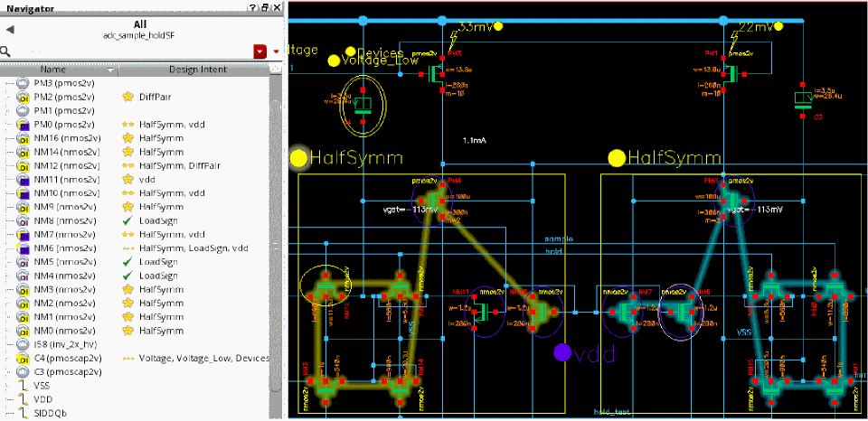Click the search magnifier icon in Navigator

[x=5, y=51]
